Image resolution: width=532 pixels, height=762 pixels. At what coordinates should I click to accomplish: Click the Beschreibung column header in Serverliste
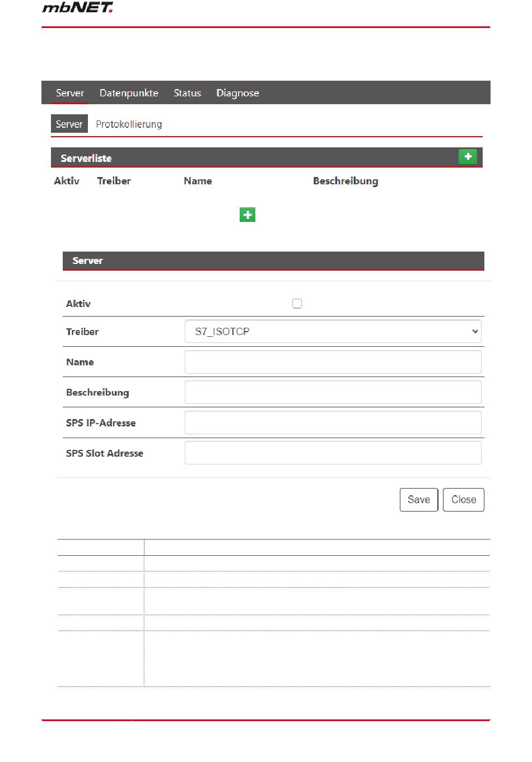[346, 181]
